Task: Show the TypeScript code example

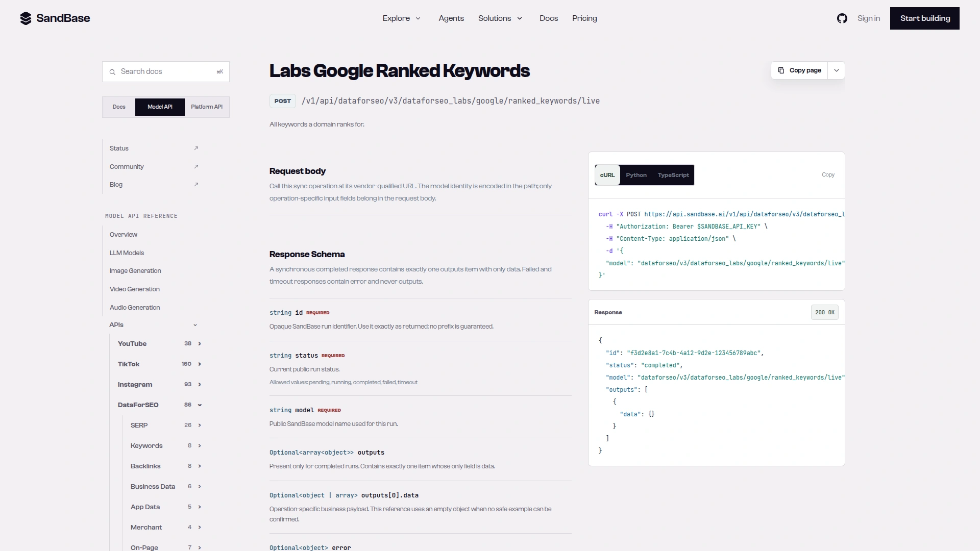Action: 673,175
